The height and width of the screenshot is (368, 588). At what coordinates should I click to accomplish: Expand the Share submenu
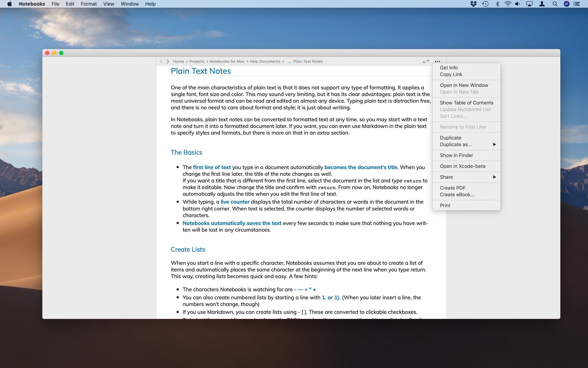coord(466,177)
